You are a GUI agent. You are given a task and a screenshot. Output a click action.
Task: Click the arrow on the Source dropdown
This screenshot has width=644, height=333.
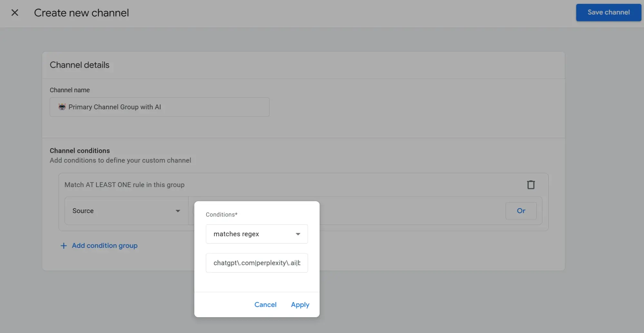point(178,211)
